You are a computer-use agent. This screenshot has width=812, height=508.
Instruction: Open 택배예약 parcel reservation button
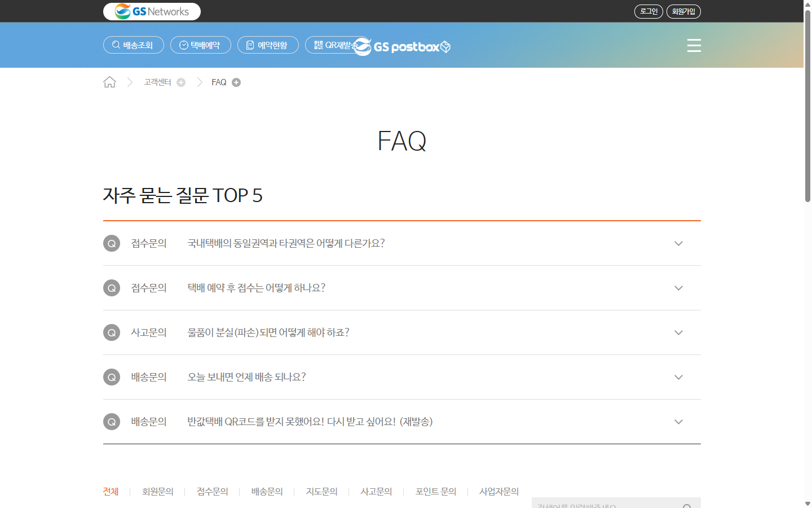(201, 45)
